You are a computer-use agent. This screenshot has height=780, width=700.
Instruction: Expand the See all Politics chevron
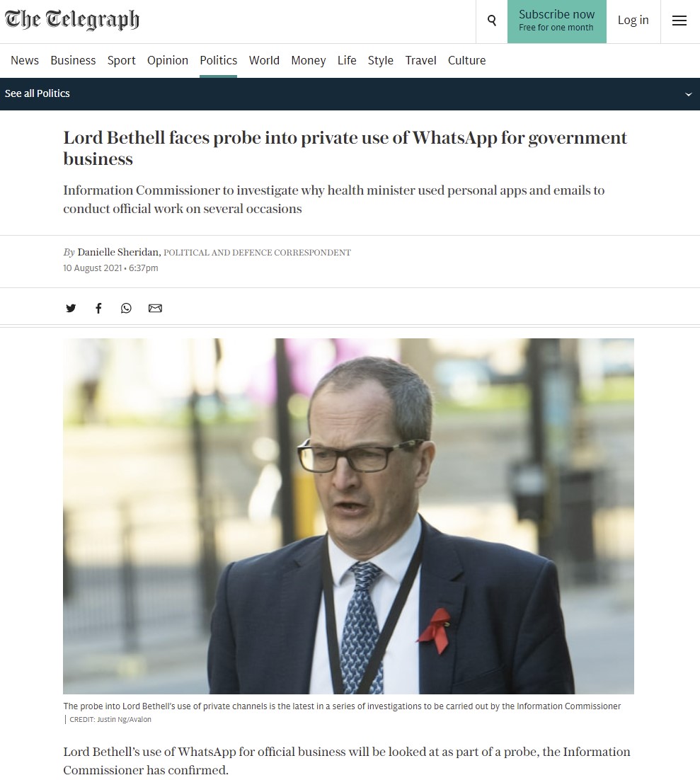coord(689,94)
